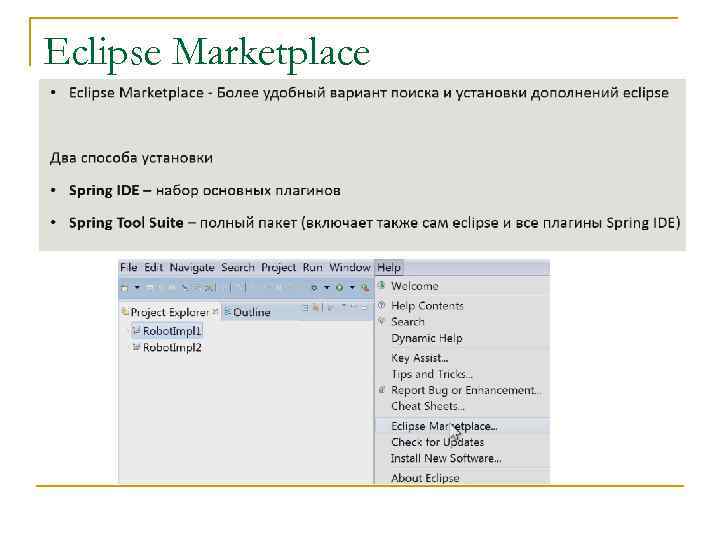Screen dimensions: 720x540
Task: Click the green Run toolbar button
Action: [339, 288]
